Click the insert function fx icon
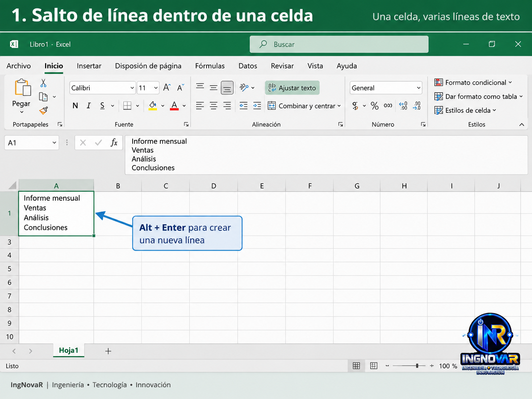 coord(114,143)
